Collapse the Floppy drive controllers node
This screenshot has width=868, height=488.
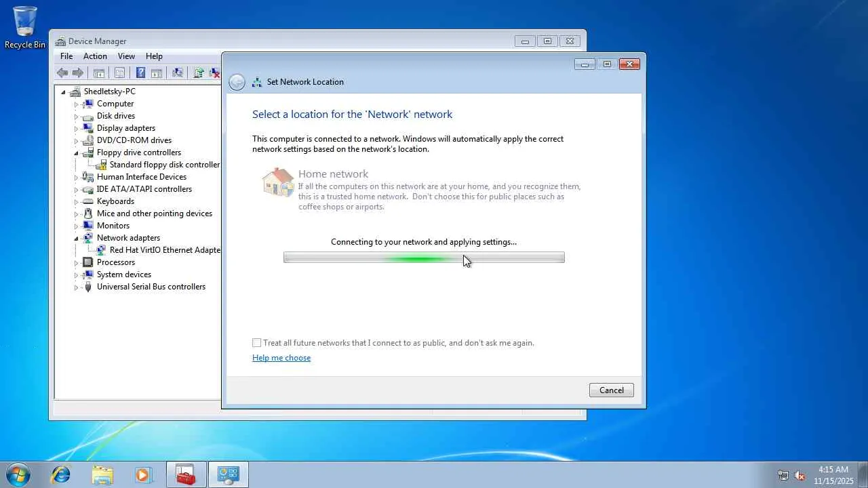[76, 153]
